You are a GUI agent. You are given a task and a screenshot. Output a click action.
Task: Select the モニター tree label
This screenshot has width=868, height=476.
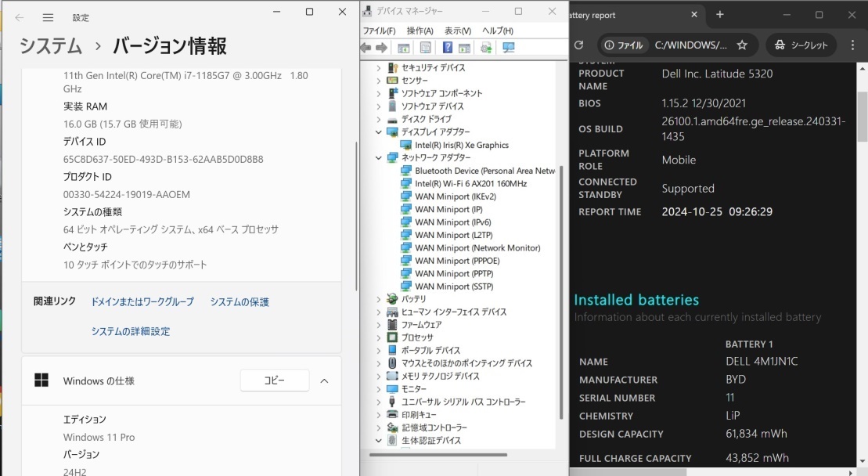pos(413,389)
